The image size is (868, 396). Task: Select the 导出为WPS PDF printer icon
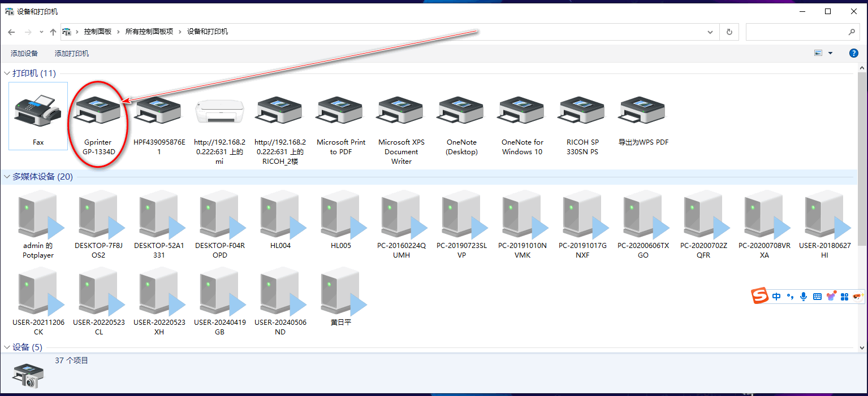coord(643,111)
